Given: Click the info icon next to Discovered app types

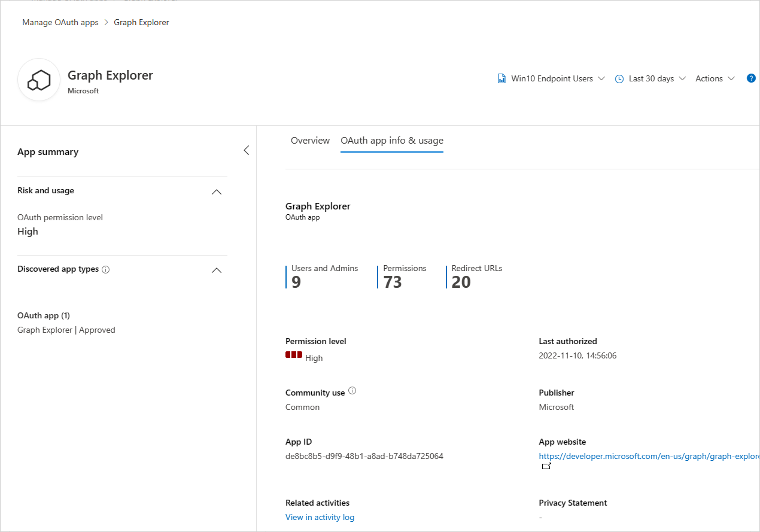Looking at the screenshot, I should [106, 269].
